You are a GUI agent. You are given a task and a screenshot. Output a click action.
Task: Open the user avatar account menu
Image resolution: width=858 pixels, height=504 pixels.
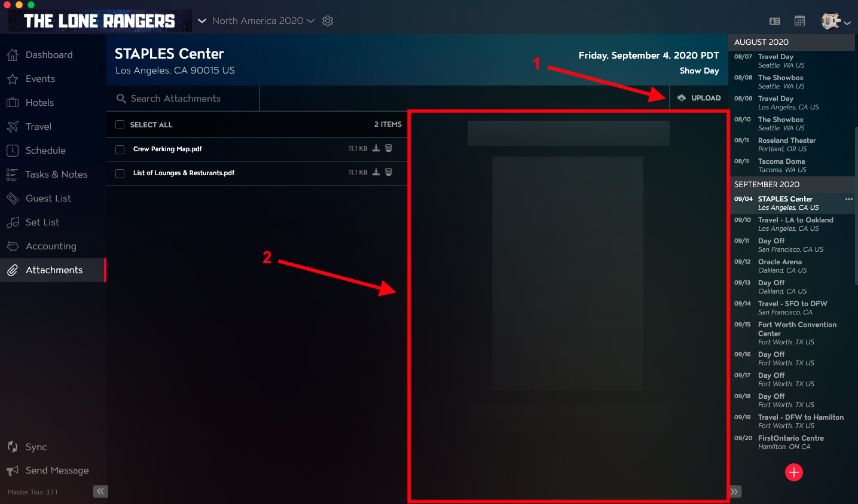pyautogui.click(x=836, y=22)
